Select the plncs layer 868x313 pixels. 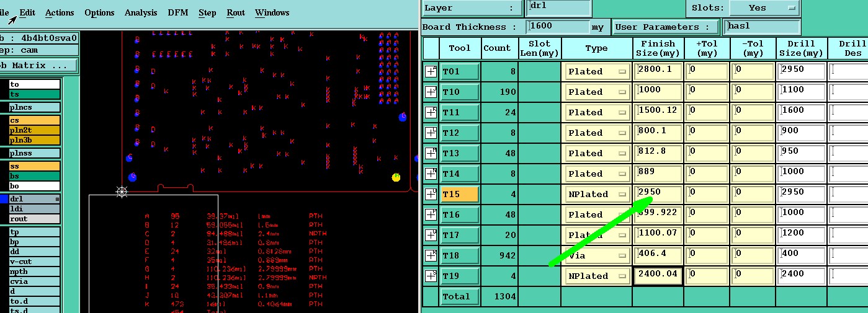point(35,107)
